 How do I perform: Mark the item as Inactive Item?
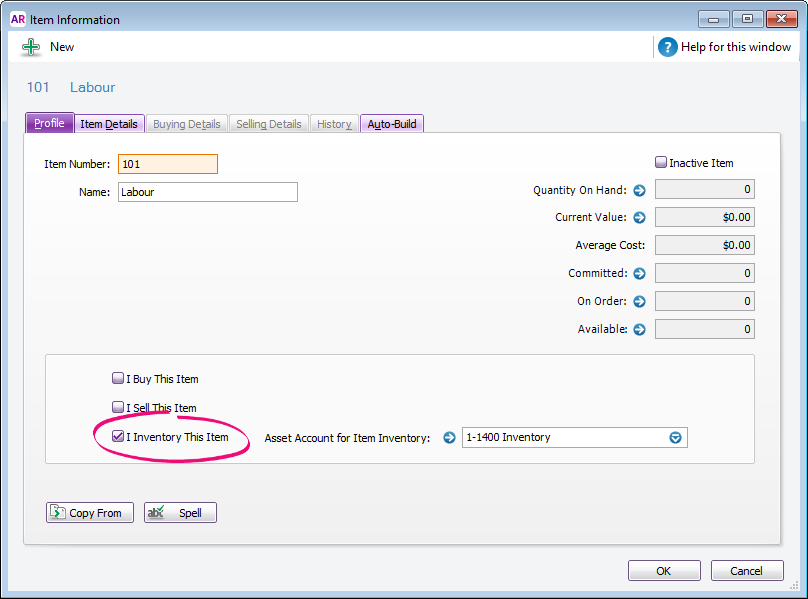tap(661, 162)
